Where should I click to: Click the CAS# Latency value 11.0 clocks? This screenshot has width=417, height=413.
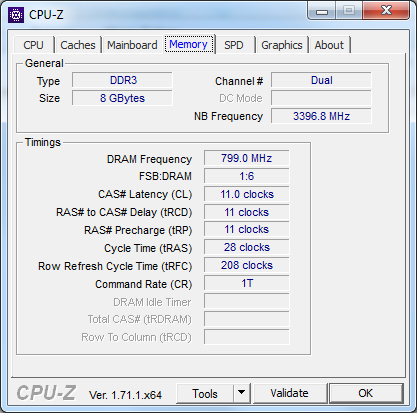247,194
